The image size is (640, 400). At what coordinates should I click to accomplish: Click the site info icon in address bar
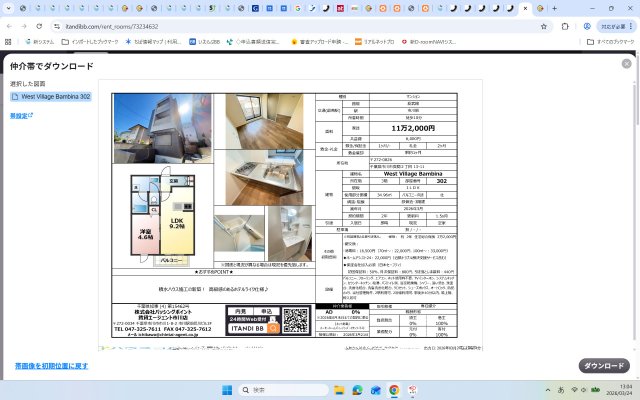click(x=56, y=26)
